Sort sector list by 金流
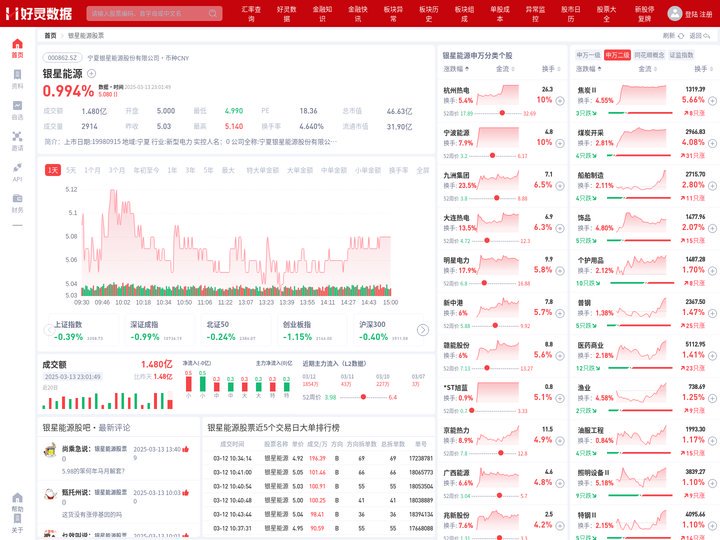 click(647, 69)
